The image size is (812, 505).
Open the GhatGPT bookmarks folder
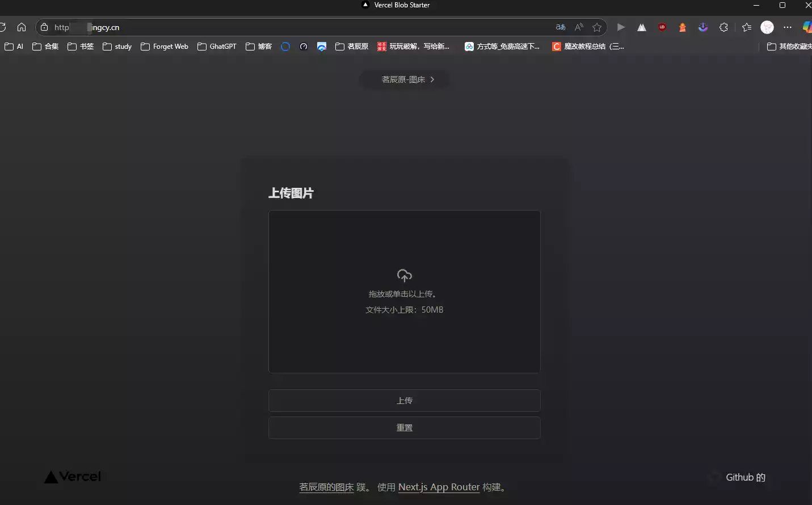[217, 47]
